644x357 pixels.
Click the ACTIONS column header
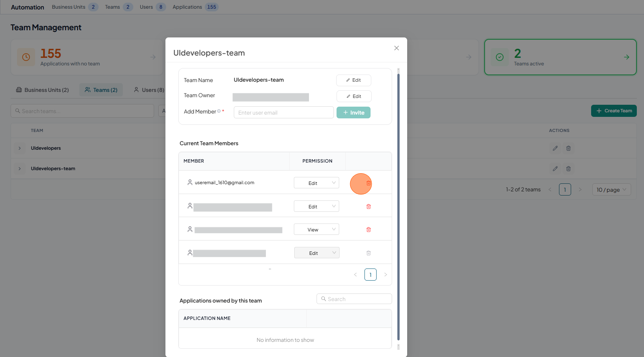click(559, 130)
